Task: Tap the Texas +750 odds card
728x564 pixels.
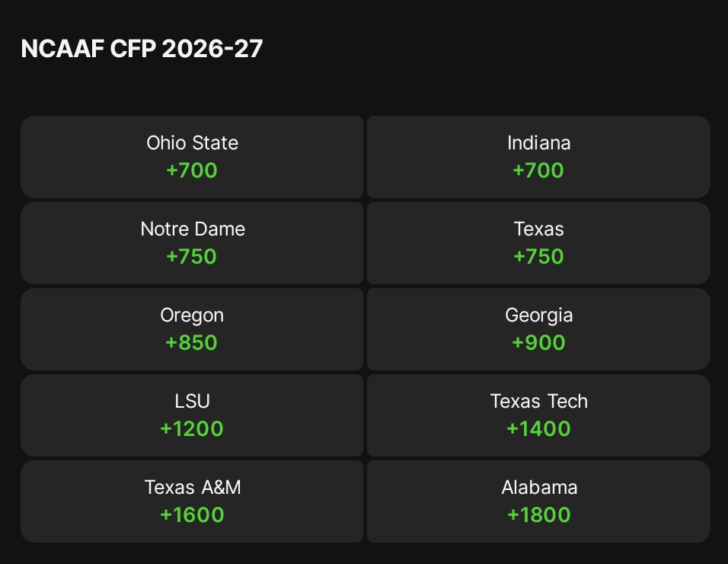Action: point(538,243)
